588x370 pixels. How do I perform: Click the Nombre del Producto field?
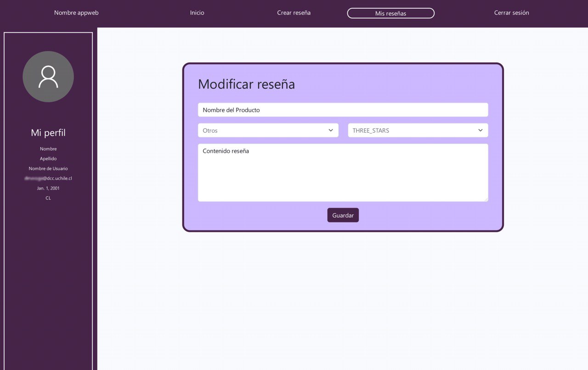343,110
